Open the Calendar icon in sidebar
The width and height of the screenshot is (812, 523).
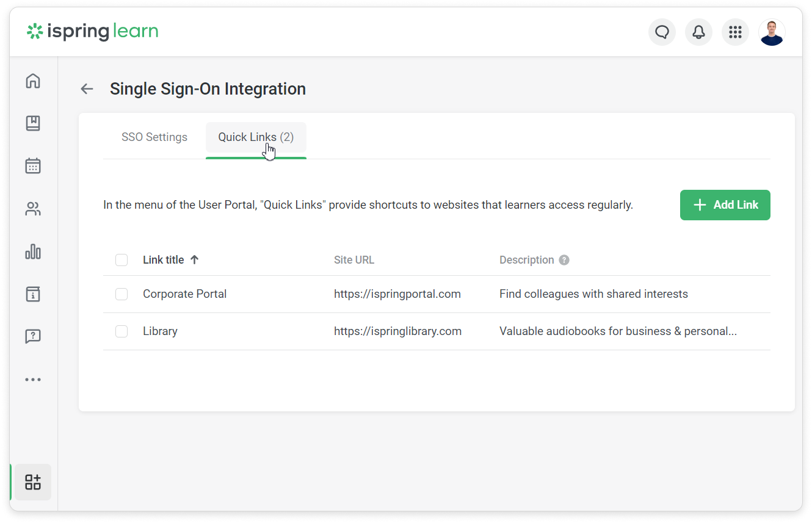(x=33, y=165)
